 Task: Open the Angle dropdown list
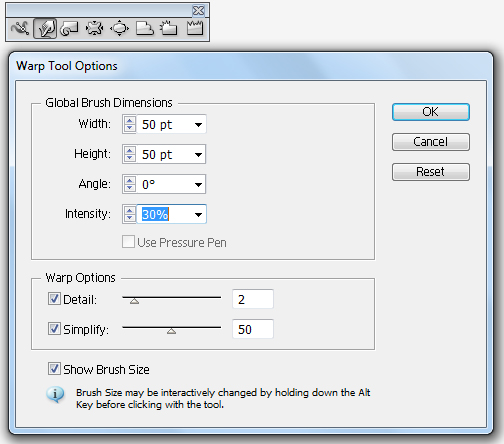coord(198,184)
